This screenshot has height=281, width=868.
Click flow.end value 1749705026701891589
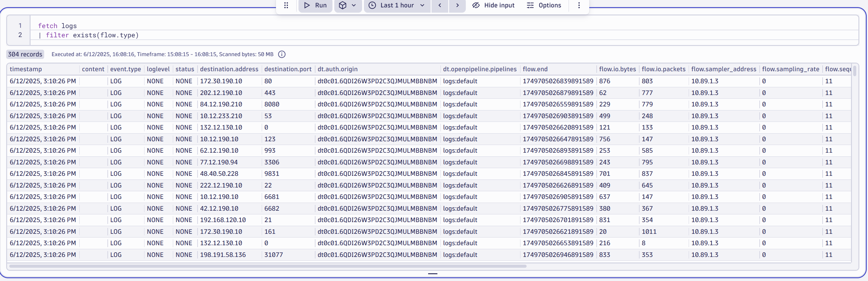coord(558,220)
